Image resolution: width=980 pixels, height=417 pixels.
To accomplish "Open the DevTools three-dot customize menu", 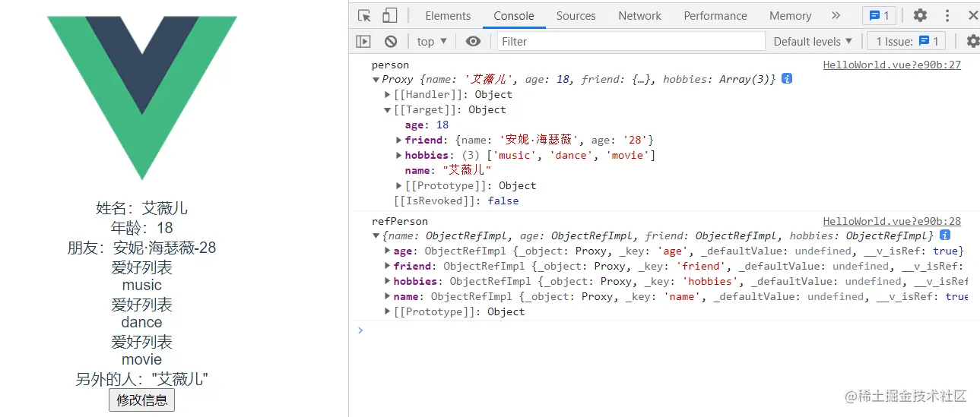I will pyautogui.click(x=947, y=15).
